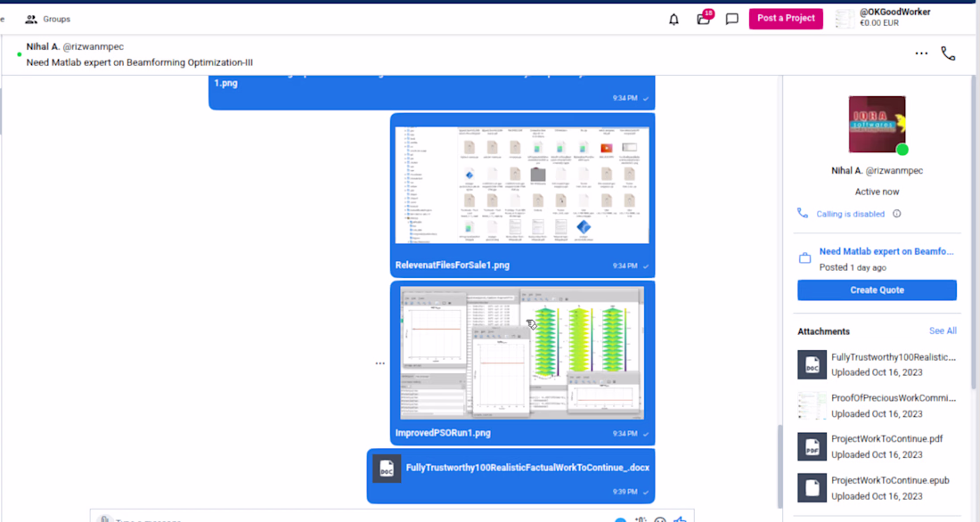Click the DOC icon in the docx message
Viewport: 980px width, 522px height.
click(387, 469)
